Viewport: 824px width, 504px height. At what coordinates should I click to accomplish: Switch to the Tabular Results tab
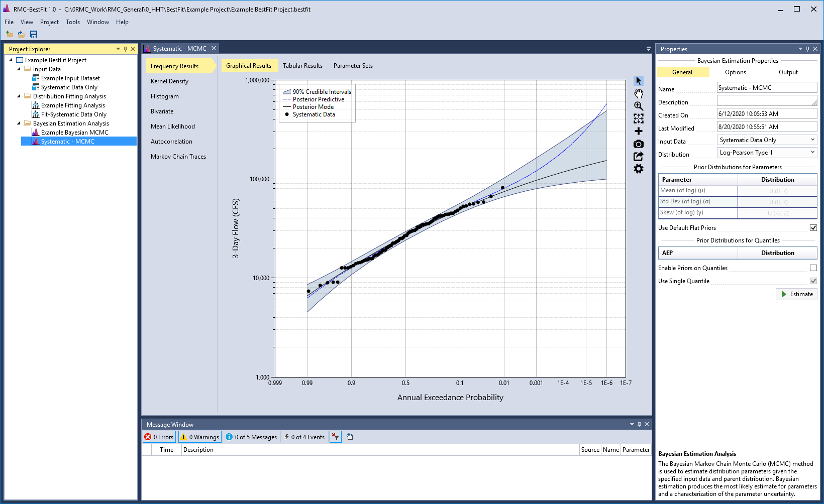coord(302,65)
